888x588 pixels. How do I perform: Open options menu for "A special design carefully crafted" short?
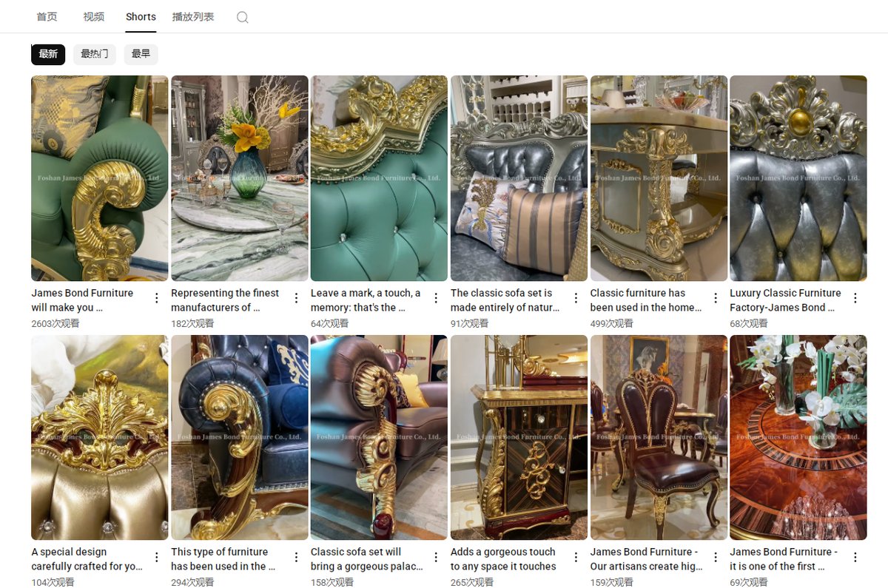pyautogui.click(x=156, y=557)
